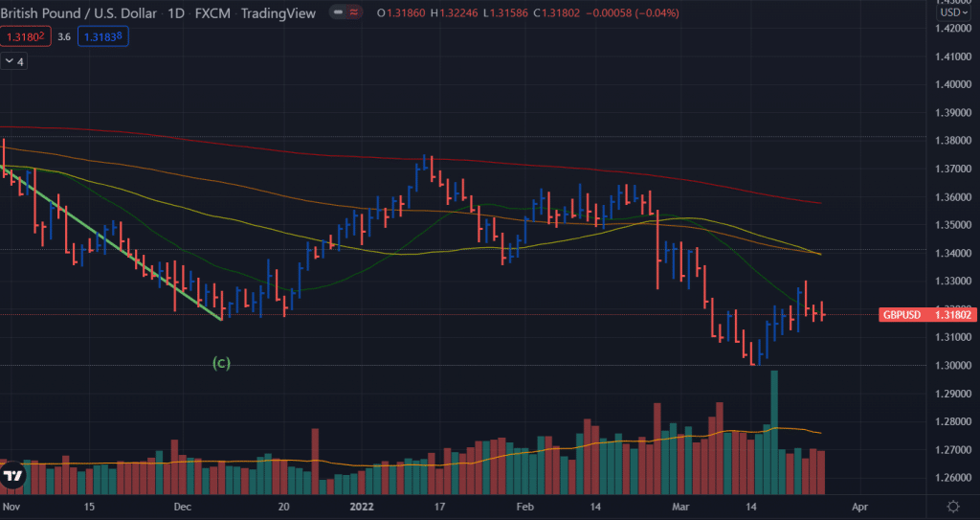The width and height of the screenshot is (980, 520).
Task: Open the USD currency dropdown
Action: (x=954, y=12)
